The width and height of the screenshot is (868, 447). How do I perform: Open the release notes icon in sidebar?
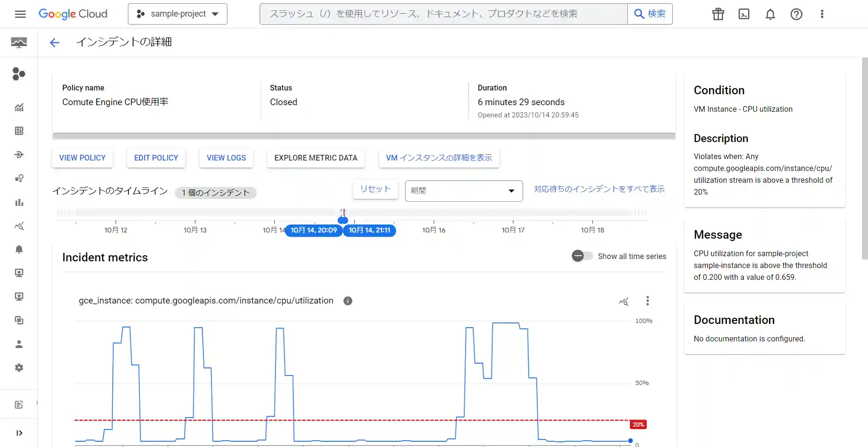tap(19, 404)
